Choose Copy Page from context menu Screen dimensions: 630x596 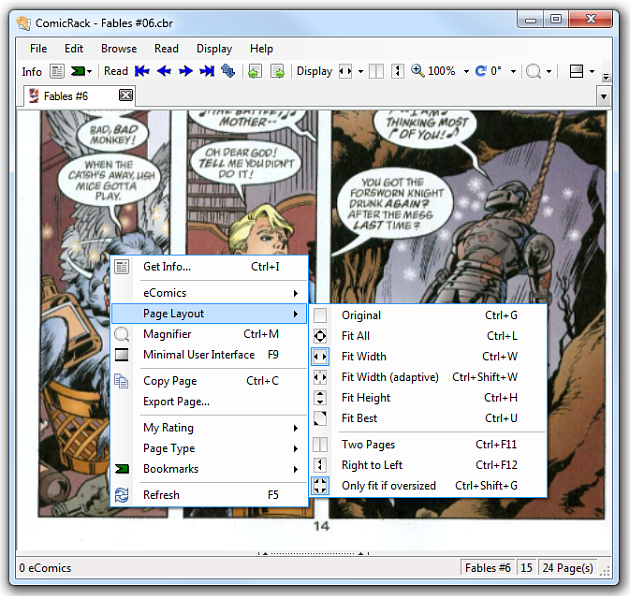coord(209,381)
